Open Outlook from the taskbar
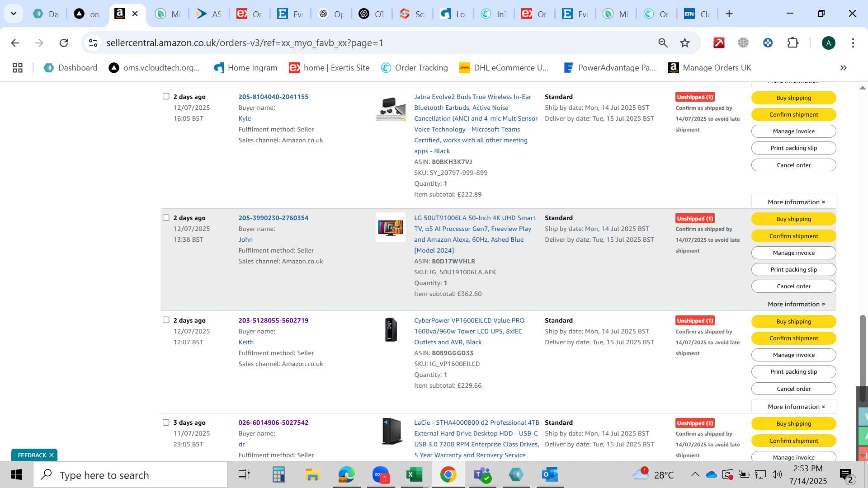Viewport: 868px width, 488px height. [550, 475]
